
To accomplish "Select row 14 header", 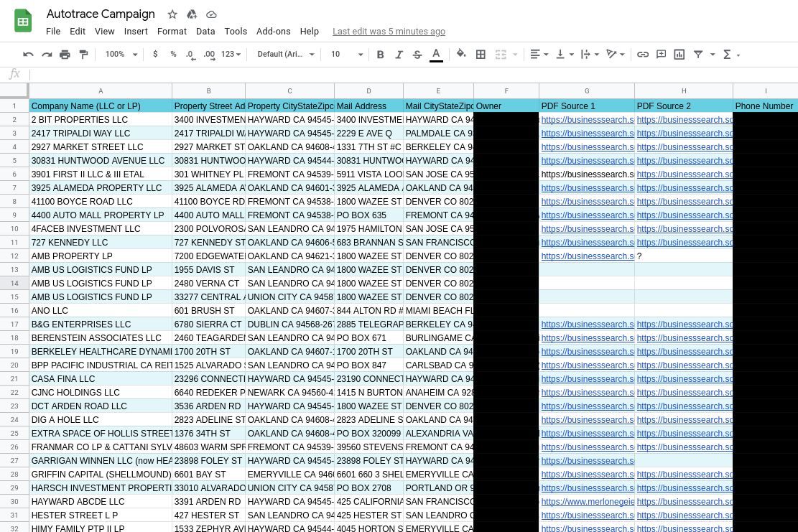I will click(14, 284).
